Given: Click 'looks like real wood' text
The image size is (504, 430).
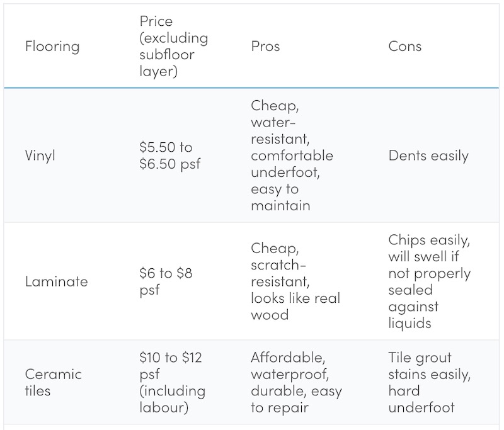Looking at the screenshot, I should (x=295, y=307).
